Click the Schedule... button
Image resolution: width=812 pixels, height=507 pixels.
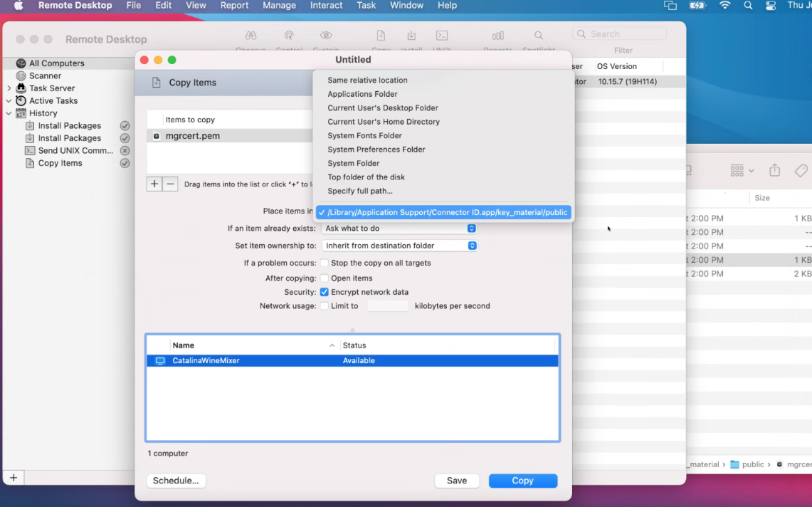(176, 481)
